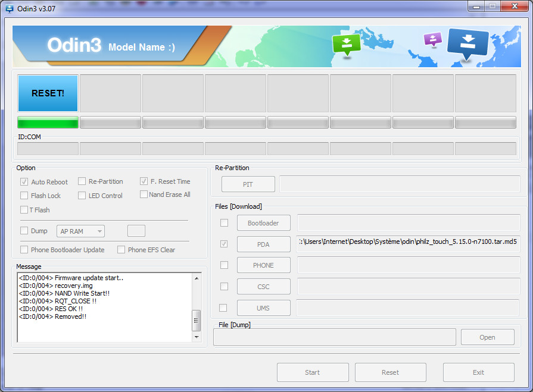The height and width of the screenshot is (392, 533).
Task: Click the first ID:COM port box
Action: pos(48,149)
